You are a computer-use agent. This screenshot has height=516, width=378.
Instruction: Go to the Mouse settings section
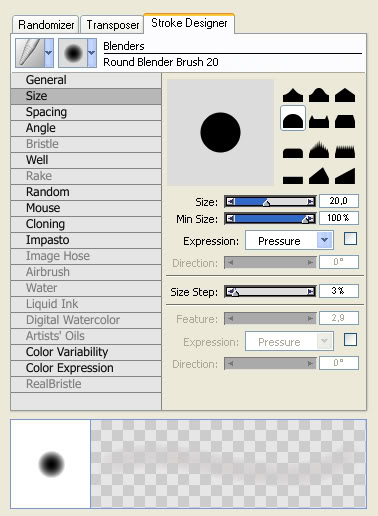pos(86,208)
